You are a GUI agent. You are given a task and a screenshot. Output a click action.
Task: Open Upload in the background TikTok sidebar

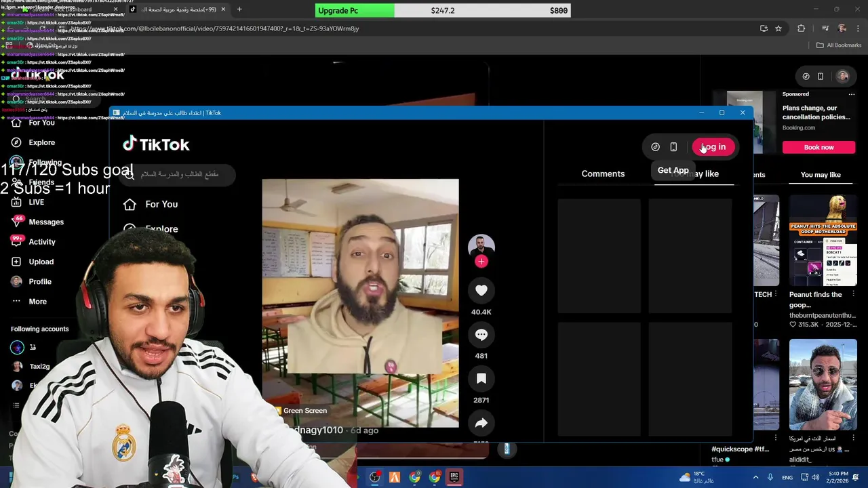coord(33,262)
